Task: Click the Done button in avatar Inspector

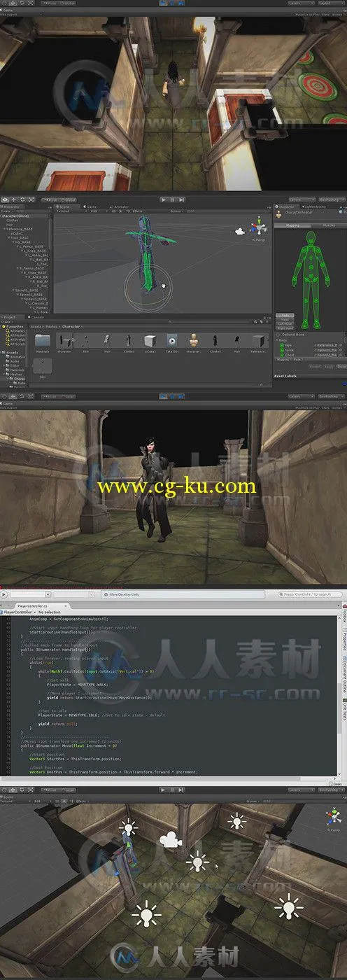Action: pos(341,366)
